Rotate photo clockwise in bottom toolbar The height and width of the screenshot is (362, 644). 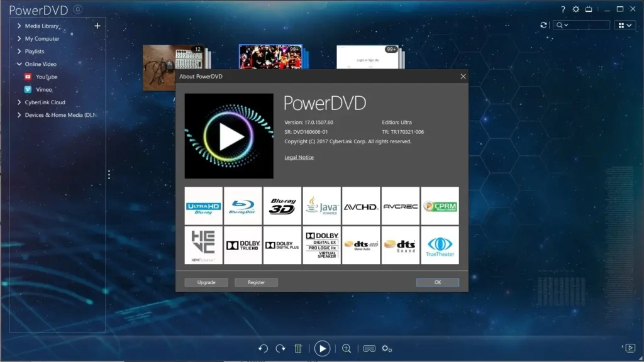point(280,348)
